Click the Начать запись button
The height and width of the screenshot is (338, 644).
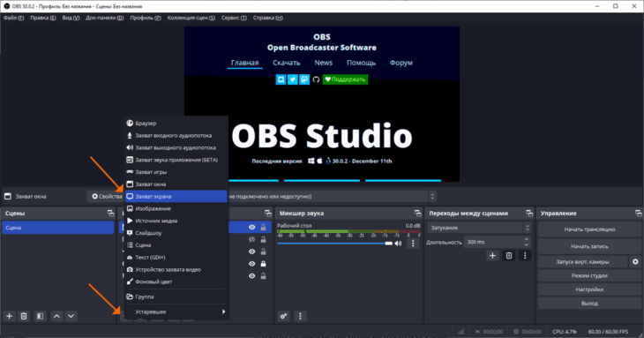(x=589, y=246)
